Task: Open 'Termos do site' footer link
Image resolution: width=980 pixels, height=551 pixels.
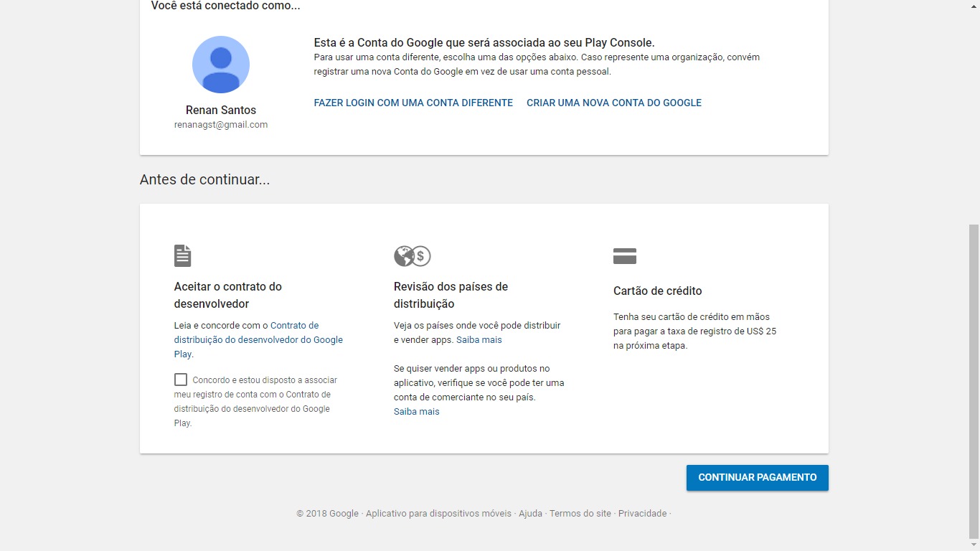Action: click(580, 513)
